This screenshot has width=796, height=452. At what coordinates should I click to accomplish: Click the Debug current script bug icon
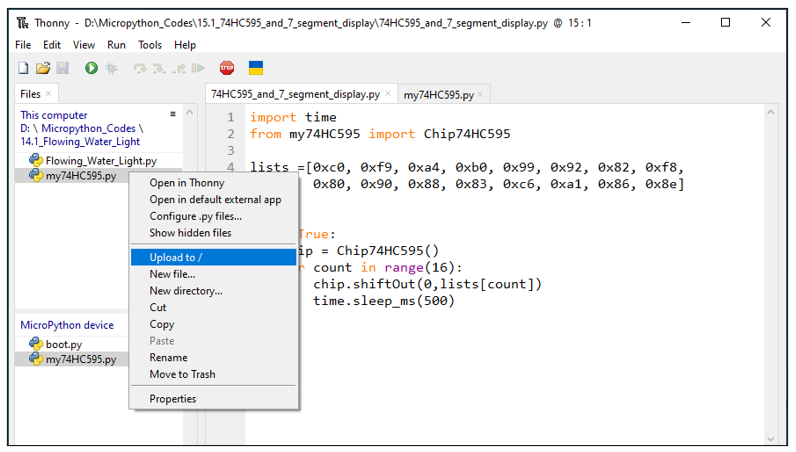[111, 68]
